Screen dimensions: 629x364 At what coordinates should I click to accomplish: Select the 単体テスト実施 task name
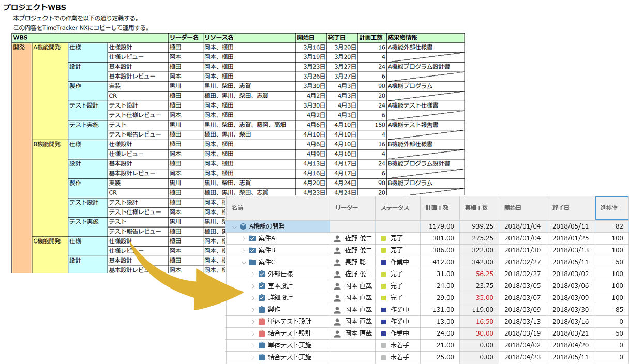(x=289, y=345)
